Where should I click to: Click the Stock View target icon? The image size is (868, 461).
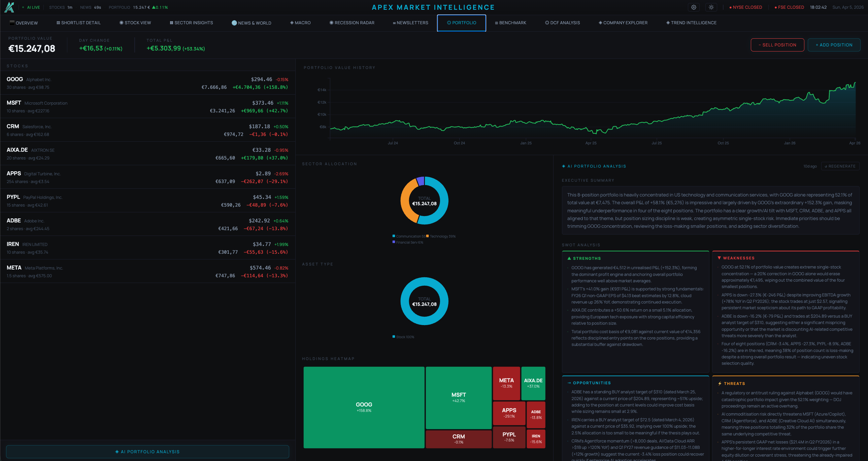click(x=122, y=23)
